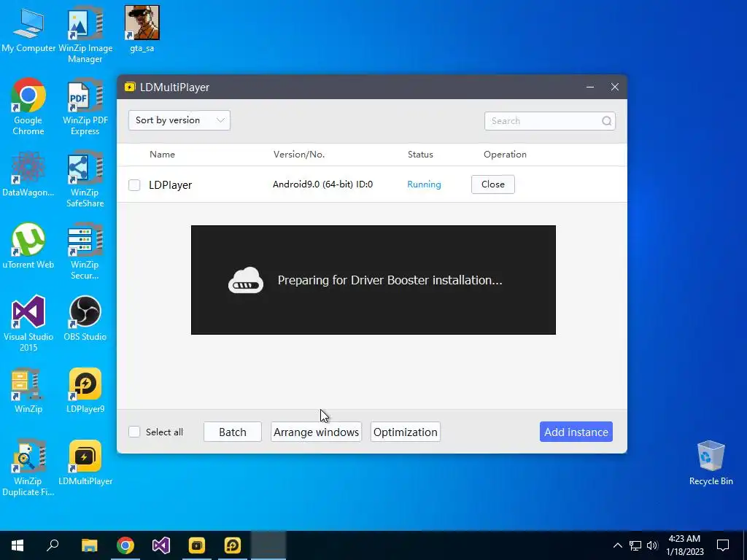Click Arrange windows button

(317, 432)
